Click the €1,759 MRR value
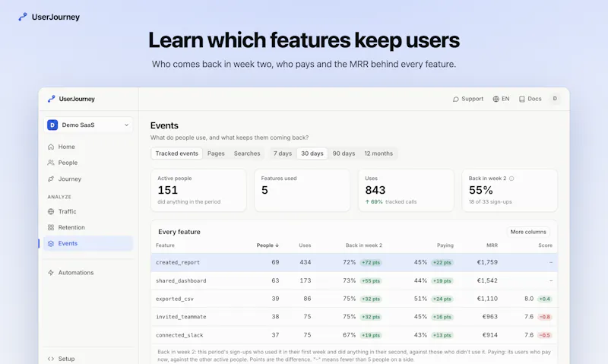Image resolution: width=608 pixels, height=364 pixels. click(487, 262)
